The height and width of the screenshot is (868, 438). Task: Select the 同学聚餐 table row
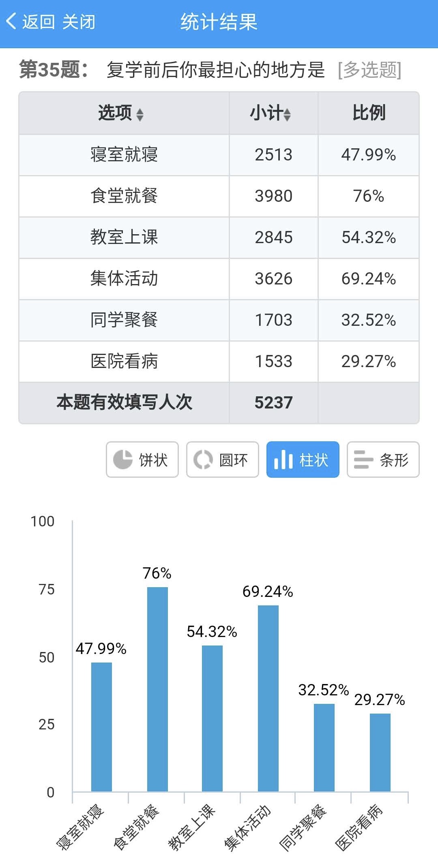click(124, 320)
